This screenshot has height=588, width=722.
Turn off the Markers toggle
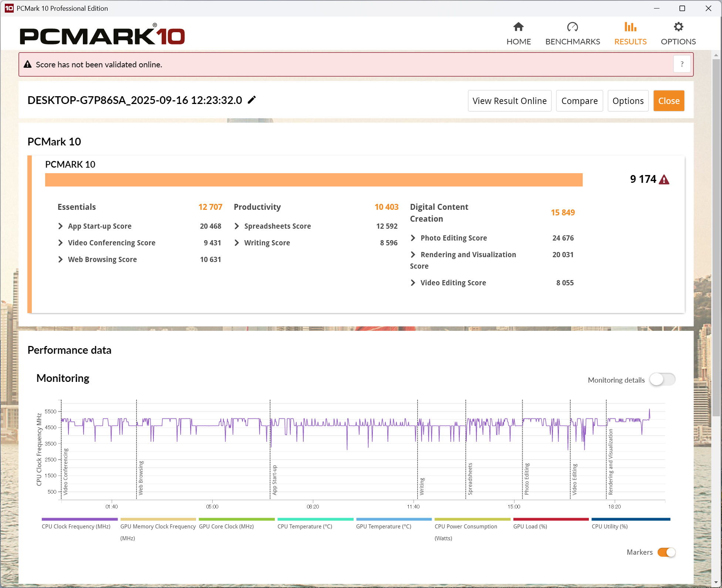click(x=667, y=552)
